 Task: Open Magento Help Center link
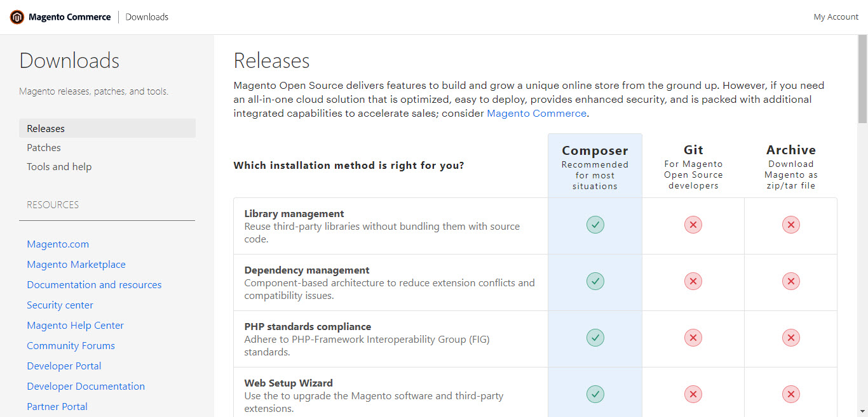(75, 326)
